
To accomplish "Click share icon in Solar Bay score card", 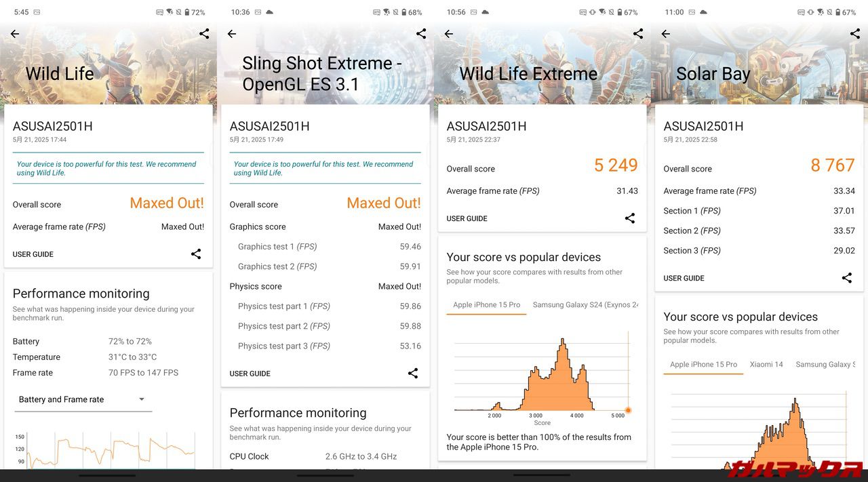I will pos(847,278).
